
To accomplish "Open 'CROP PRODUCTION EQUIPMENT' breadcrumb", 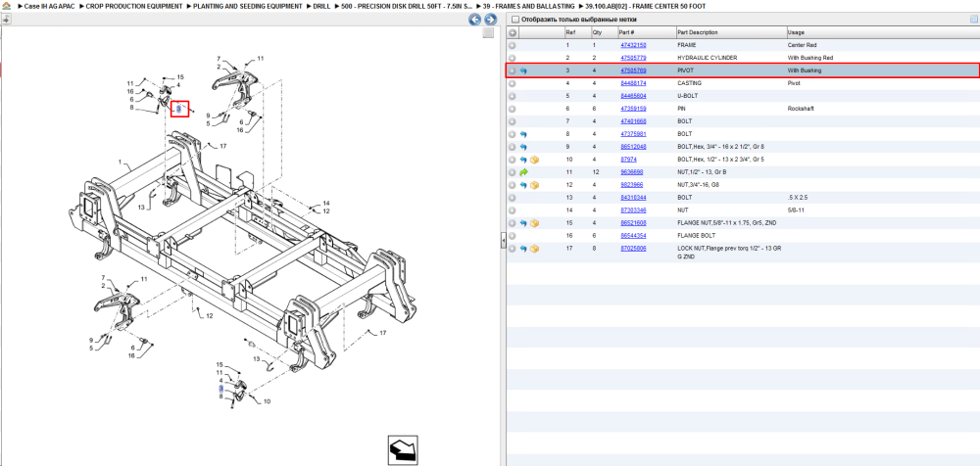I will (x=134, y=6).
